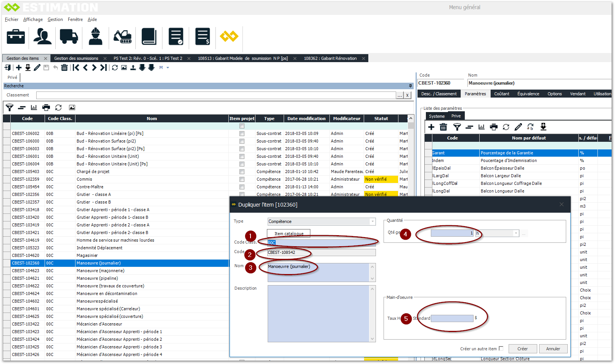615x364 pixels.
Task: Open the M dropdown arrow in toolbar
Action: [168, 68]
